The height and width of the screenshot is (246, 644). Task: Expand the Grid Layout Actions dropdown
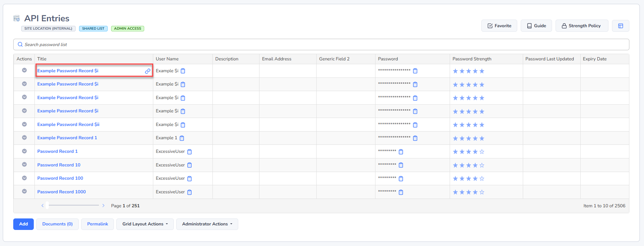click(145, 224)
